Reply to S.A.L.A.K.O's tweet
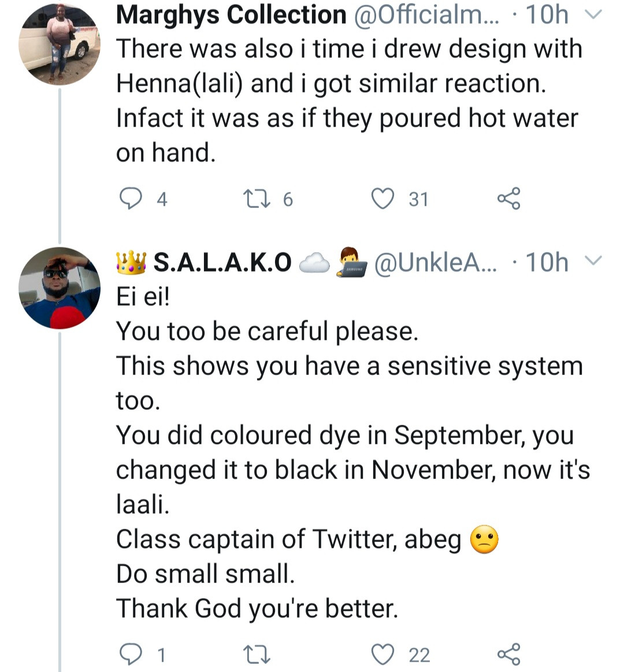 [x=131, y=655]
